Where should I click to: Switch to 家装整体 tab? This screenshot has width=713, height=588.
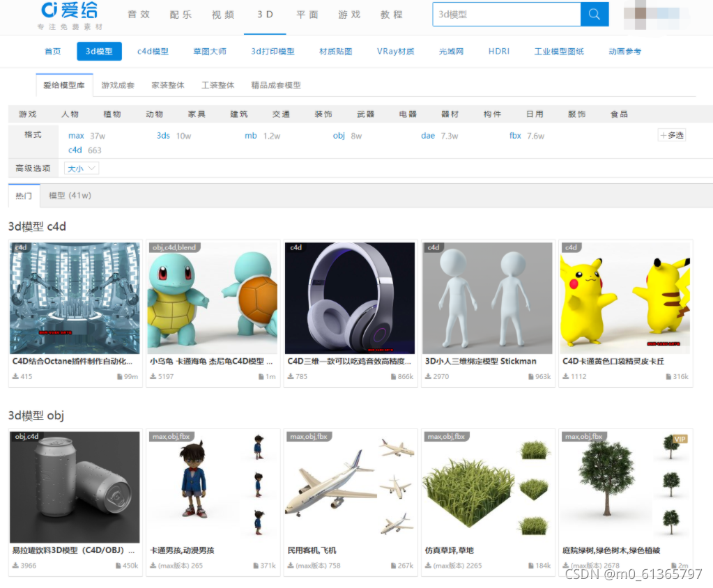click(168, 85)
